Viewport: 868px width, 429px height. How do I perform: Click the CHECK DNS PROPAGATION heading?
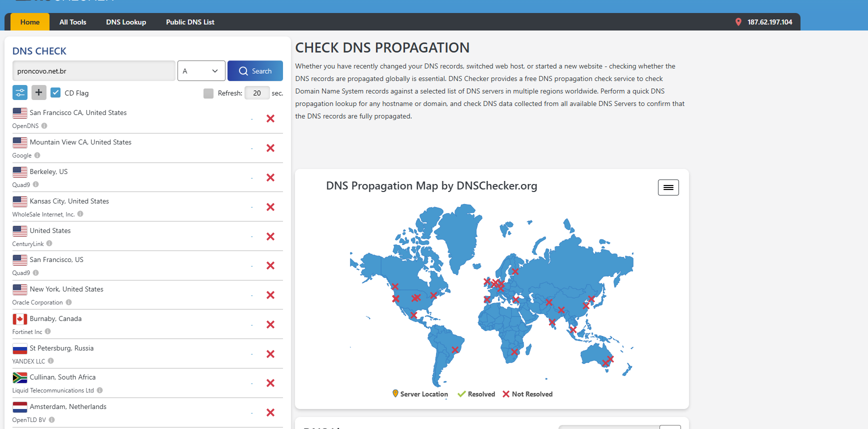pyautogui.click(x=382, y=47)
